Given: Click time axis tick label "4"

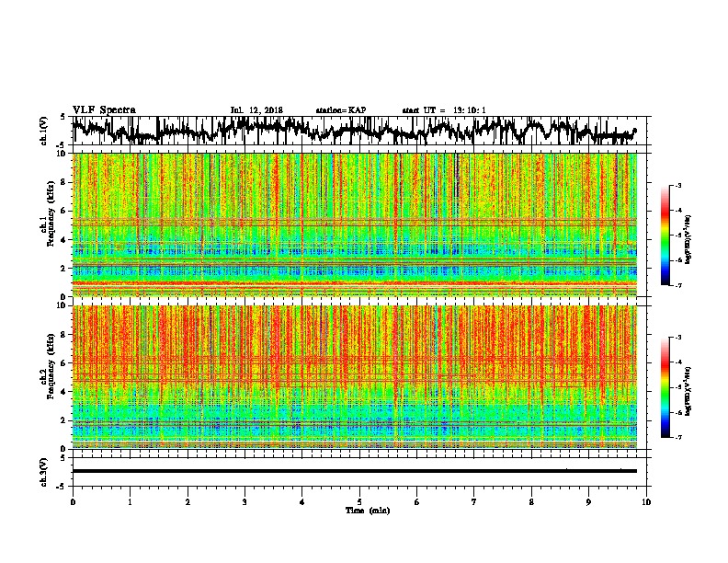Looking at the screenshot, I should (x=302, y=502).
